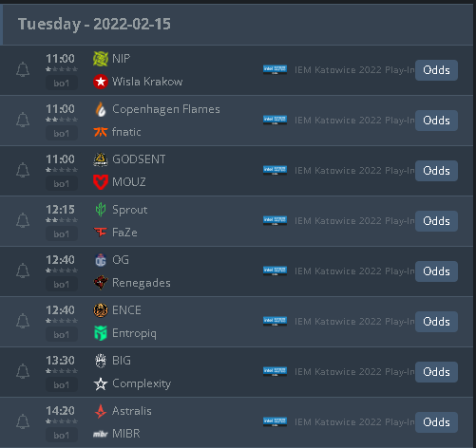Viewport: 476px width, 448px height.
Task: Toggle notification bell for NIP vs Wisla Krakow
Action: point(23,69)
